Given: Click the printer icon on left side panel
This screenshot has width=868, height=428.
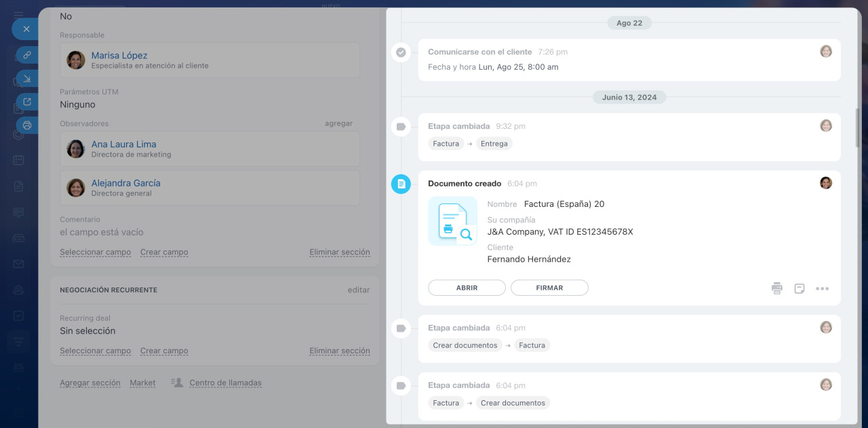Looking at the screenshot, I should coord(27,125).
